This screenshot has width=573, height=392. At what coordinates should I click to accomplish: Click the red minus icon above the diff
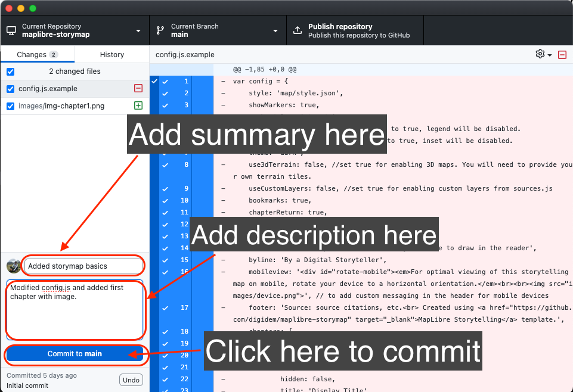[x=561, y=54]
